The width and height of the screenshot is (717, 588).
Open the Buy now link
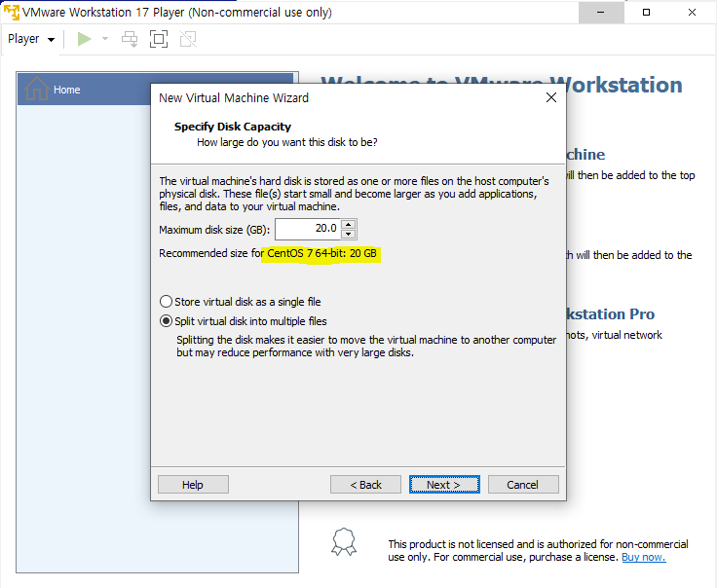tap(643, 557)
